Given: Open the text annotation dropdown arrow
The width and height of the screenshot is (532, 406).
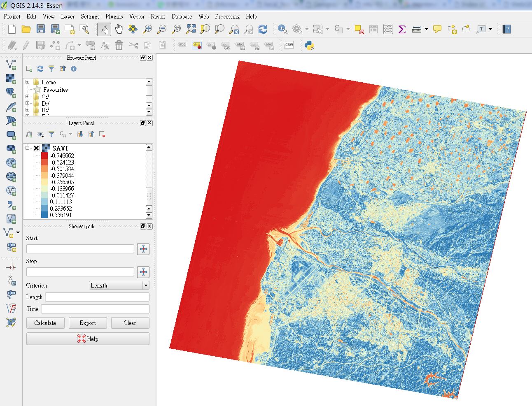Looking at the screenshot, I should [490, 29].
